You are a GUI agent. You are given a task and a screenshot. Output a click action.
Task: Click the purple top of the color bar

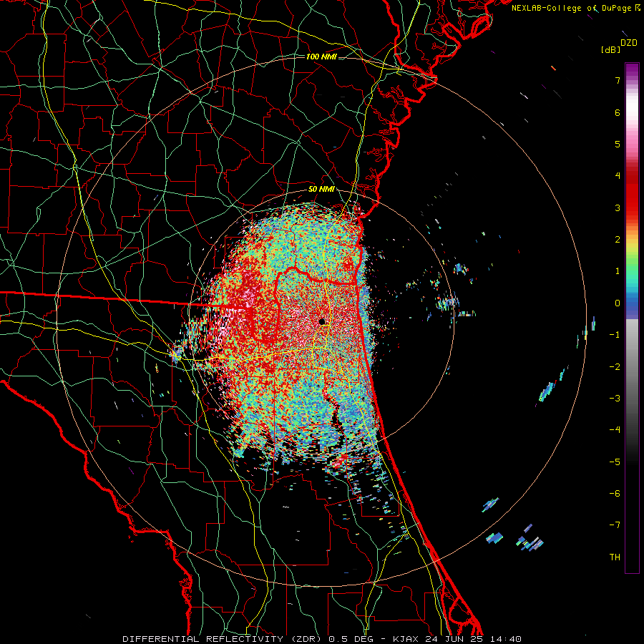[632, 70]
